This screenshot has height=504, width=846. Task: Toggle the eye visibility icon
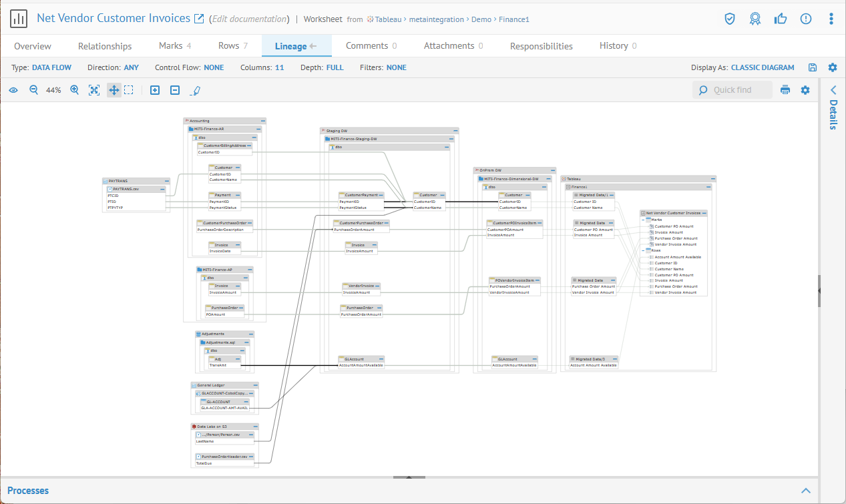pyautogui.click(x=13, y=90)
